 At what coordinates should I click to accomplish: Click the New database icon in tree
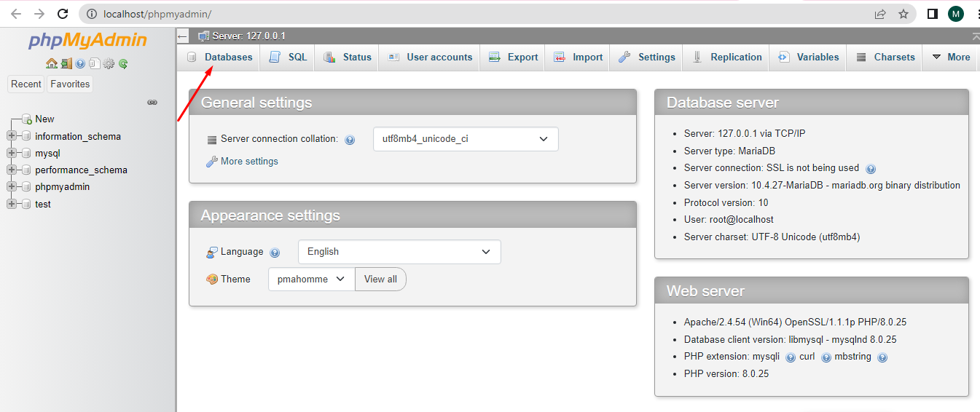point(27,119)
